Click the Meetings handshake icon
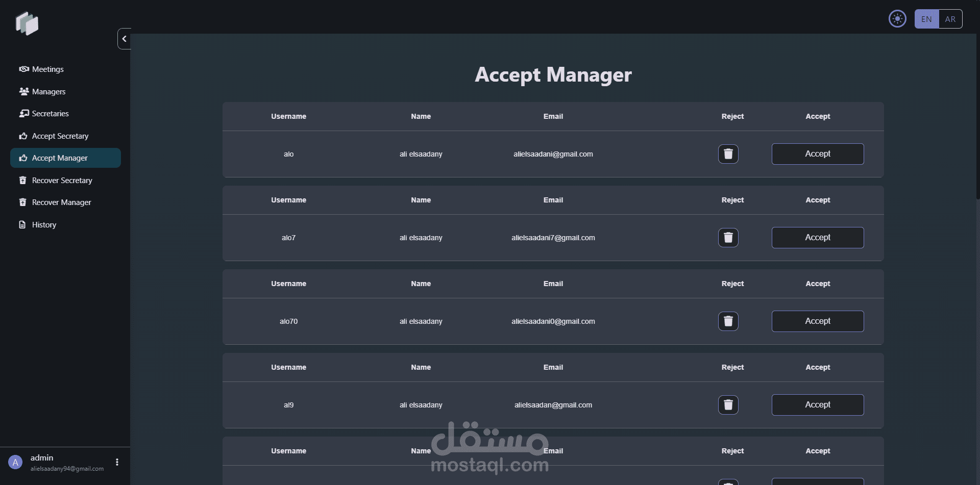 tap(23, 69)
